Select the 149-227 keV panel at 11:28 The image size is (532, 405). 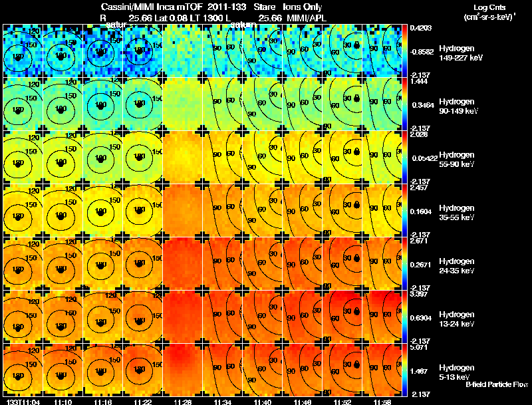182,51
